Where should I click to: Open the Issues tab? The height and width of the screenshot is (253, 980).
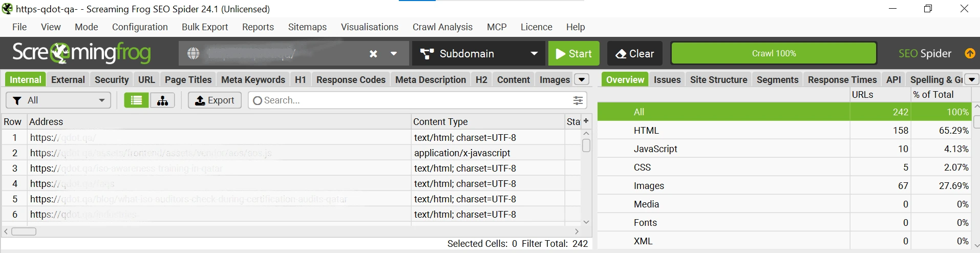667,79
